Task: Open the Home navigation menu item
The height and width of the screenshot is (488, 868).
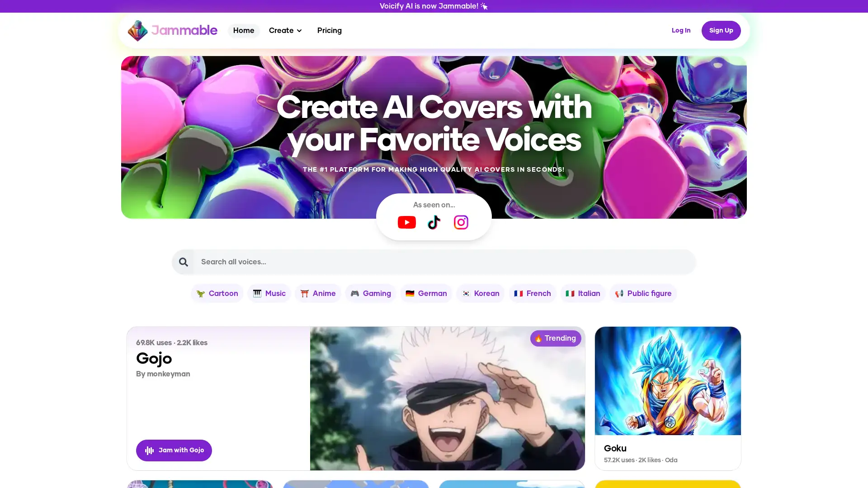Action: 243,30
